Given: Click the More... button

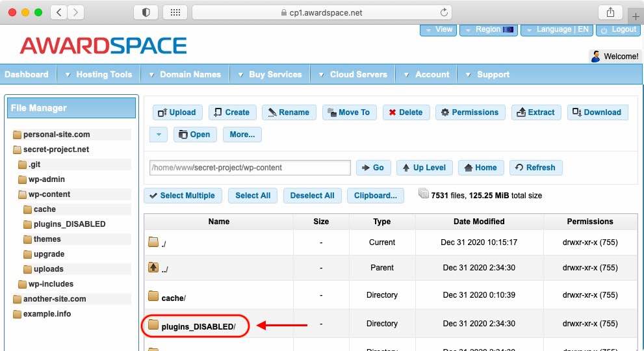Looking at the screenshot, I should tap(242, 135).
